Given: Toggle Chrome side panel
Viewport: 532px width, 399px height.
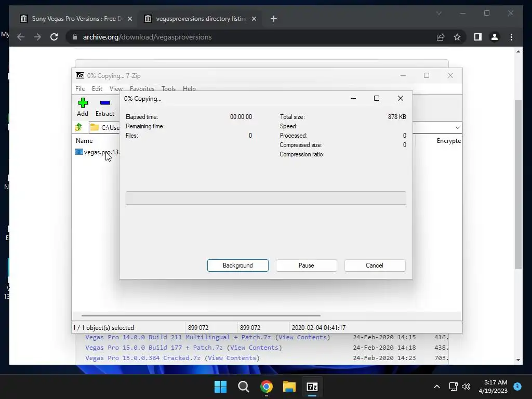Looking at the screenshot, I should click(478, 37).
